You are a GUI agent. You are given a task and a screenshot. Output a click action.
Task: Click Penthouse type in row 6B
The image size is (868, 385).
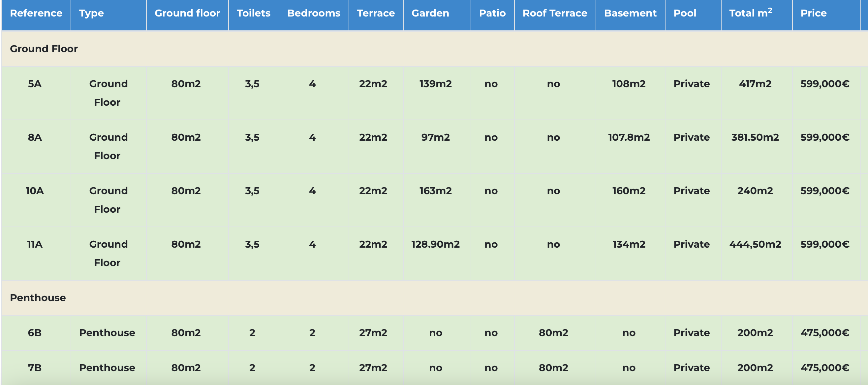[107, 333]
